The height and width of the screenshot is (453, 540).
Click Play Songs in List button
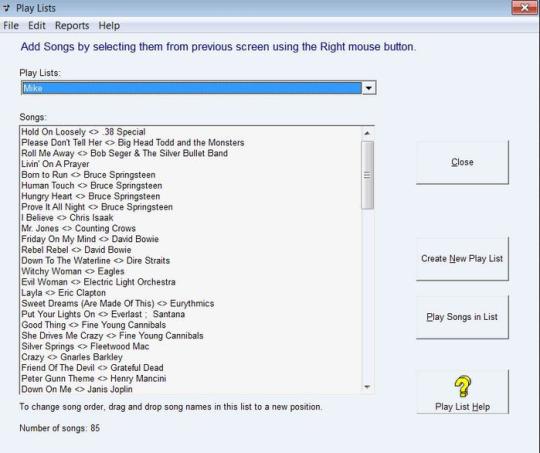click(x=462, y=317)
